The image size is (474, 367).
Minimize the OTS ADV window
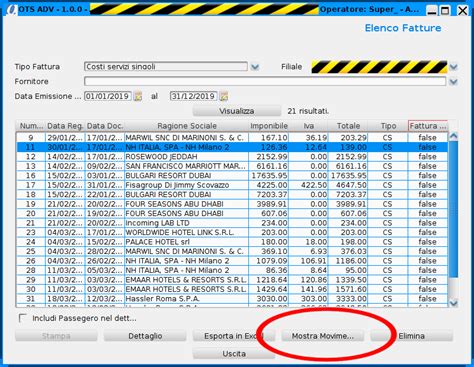pyautogui.click(x=432, y=11)
